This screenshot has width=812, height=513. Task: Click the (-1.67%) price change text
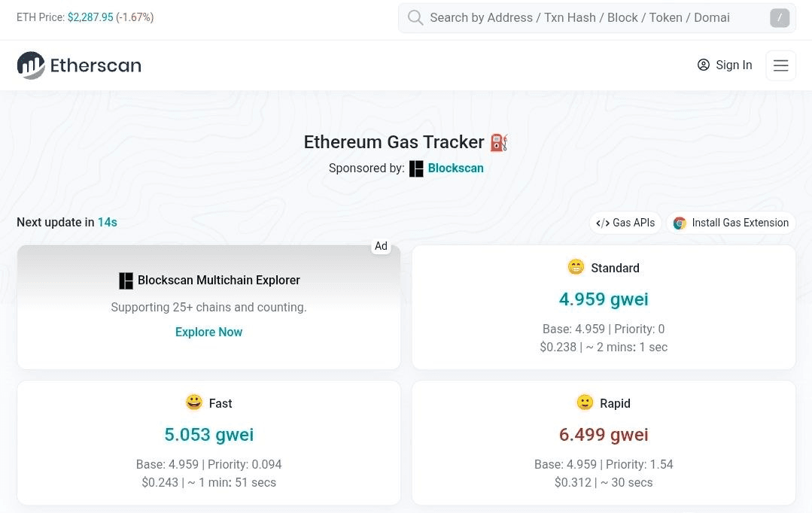click(135, 17)
